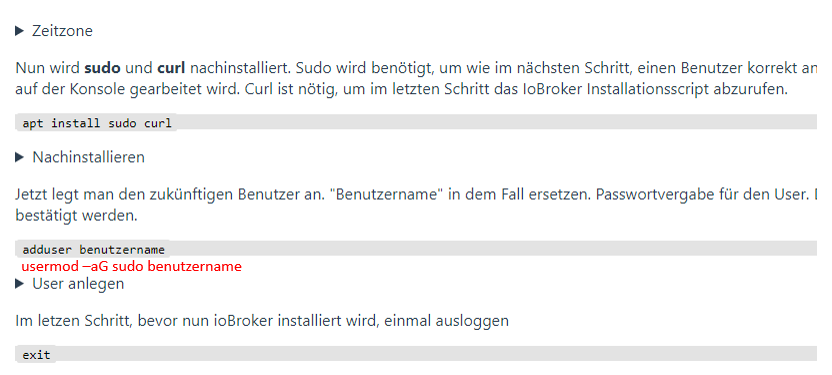The height and width of the screenshot is (375, 832).
Task: Expand the User anlegen disclosure triangle
Action: (x=20, y=284)
